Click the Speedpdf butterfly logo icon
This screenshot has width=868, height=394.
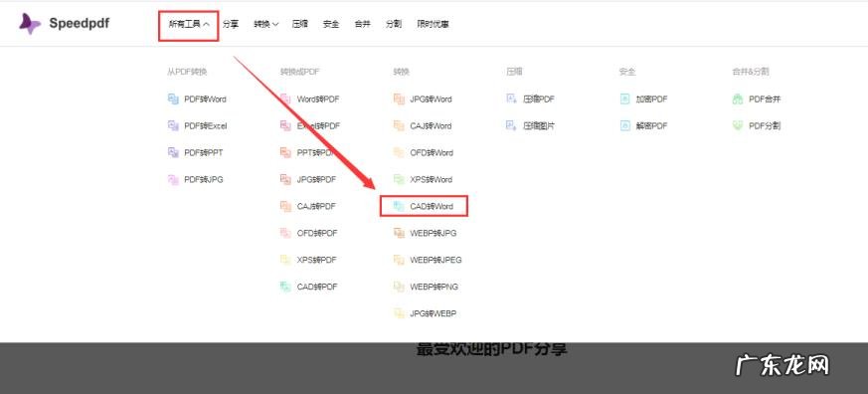click(x=30, y=23)
